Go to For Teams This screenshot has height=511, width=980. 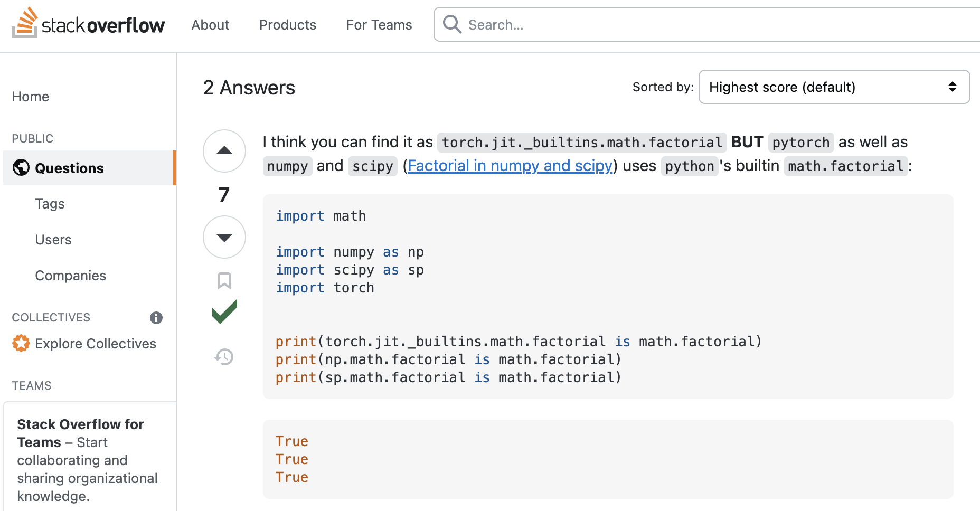point(379,25)
